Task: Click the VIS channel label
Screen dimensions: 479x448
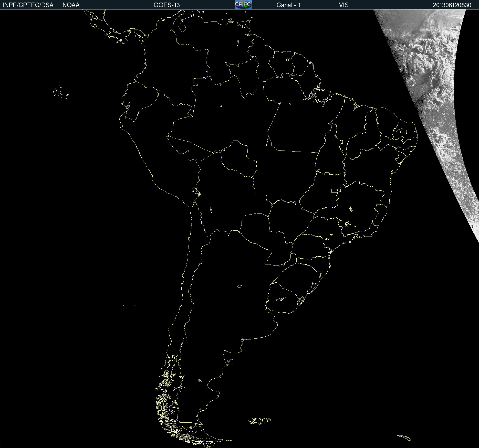Action: [343, 5]
